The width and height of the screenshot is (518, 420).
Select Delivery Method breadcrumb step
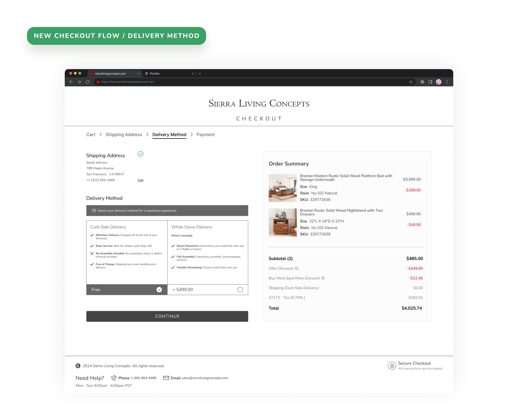pyautogui.click(x=169, y=134)
